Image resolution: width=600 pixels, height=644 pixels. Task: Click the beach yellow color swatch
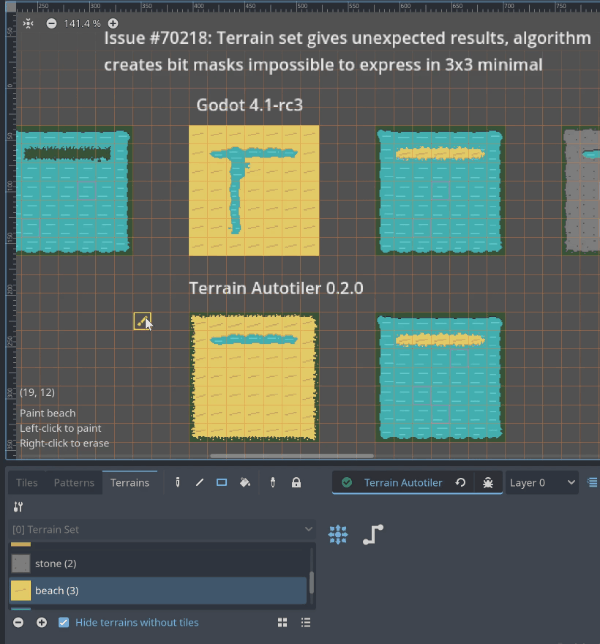(21, 591)
